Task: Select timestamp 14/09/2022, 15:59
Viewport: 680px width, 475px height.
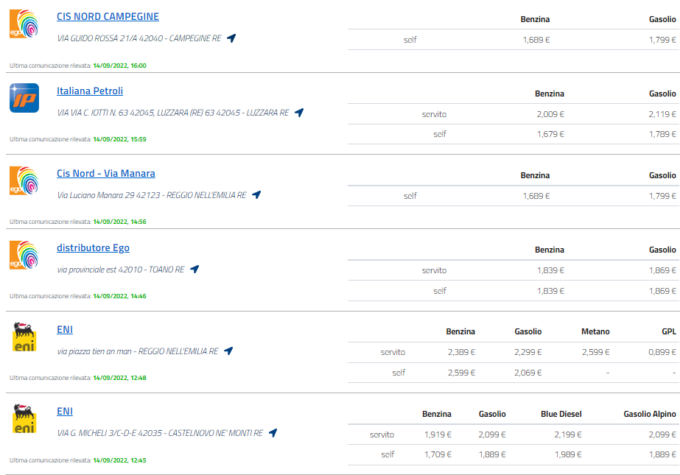Action: tap(120, 139)
